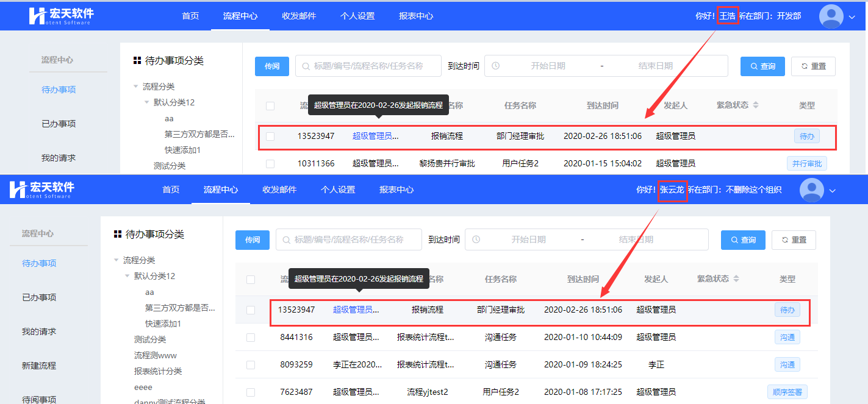Viewport: 868px width, 404px height.
Task: Open the dropdown arrow beside 王浩's avatar
Action: click(x=852, y=17)
